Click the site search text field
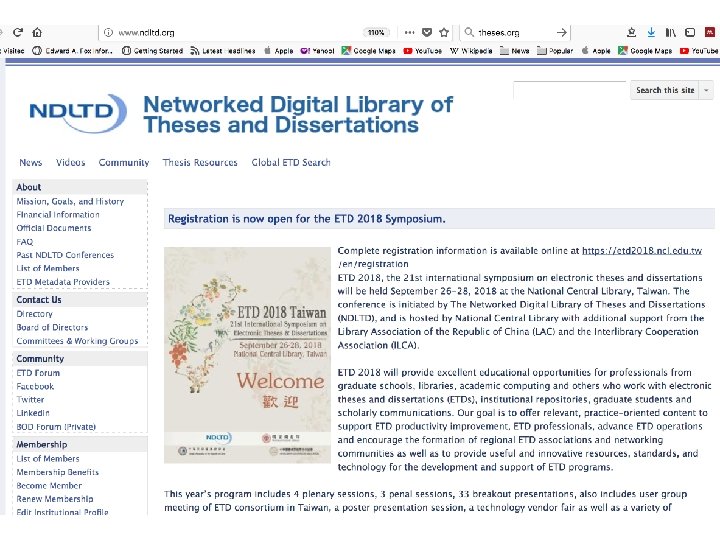The height and width of the screenshot is (540, 720). (569, 90)
